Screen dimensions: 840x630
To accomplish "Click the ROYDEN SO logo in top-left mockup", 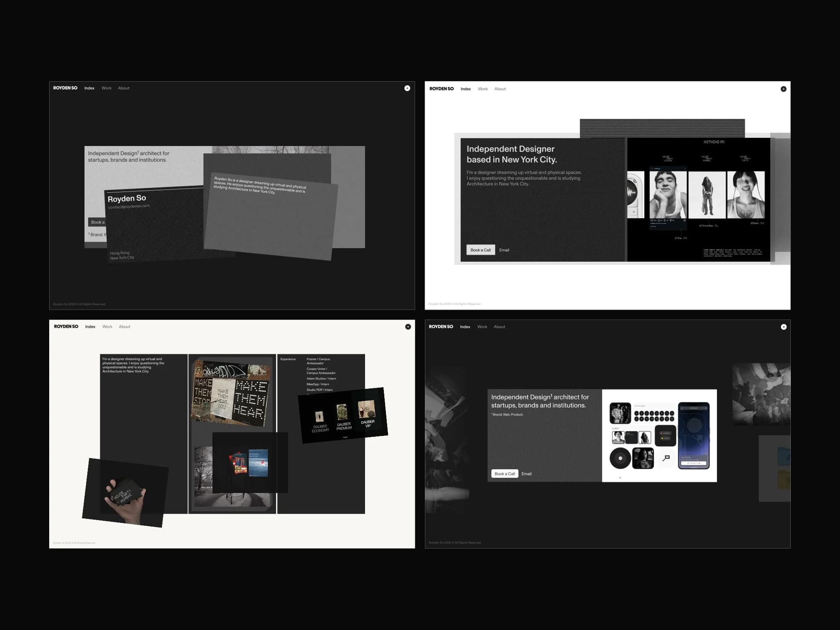I will point(65,88).
